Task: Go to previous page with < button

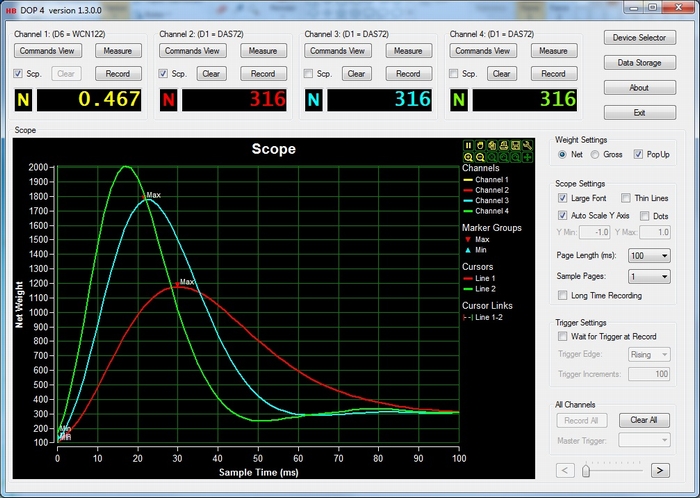Action: tap(565, 470)
